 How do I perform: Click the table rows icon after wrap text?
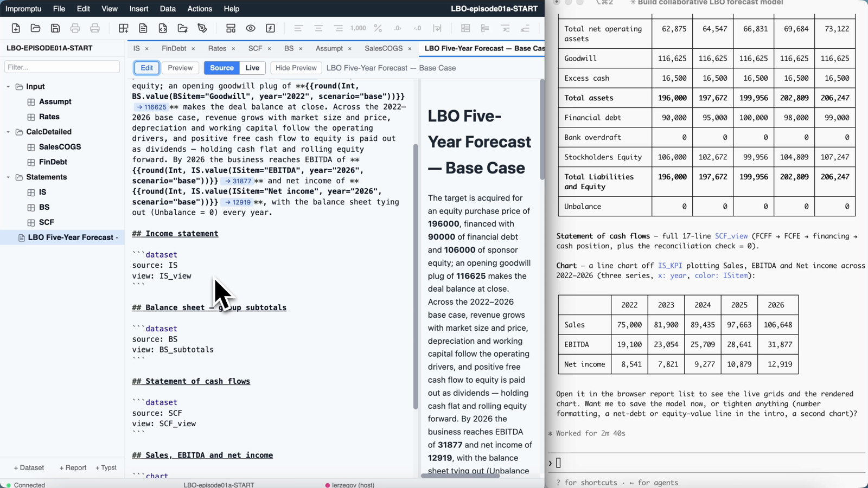465,28
